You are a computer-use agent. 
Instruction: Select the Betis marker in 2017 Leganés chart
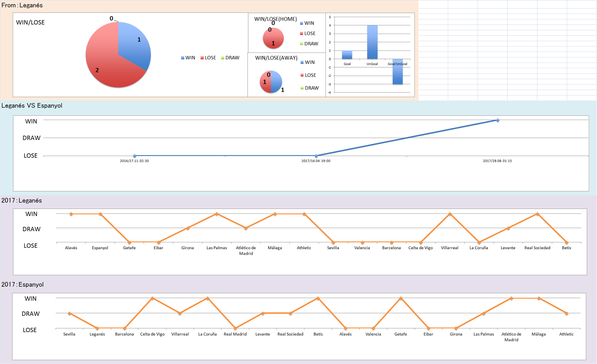pos(567,242)
